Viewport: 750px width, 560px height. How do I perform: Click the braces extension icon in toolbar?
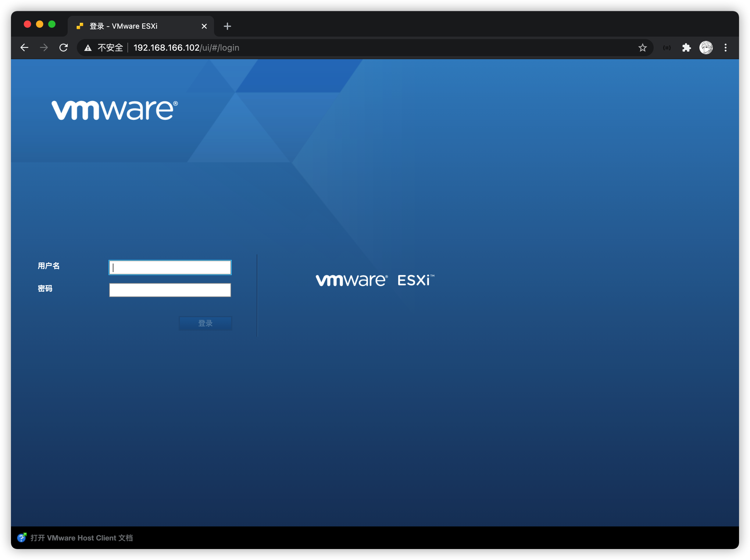(666, 48)
